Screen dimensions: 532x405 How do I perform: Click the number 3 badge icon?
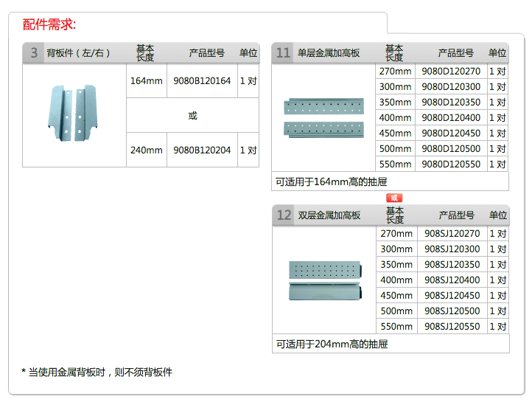pos(33,53)
